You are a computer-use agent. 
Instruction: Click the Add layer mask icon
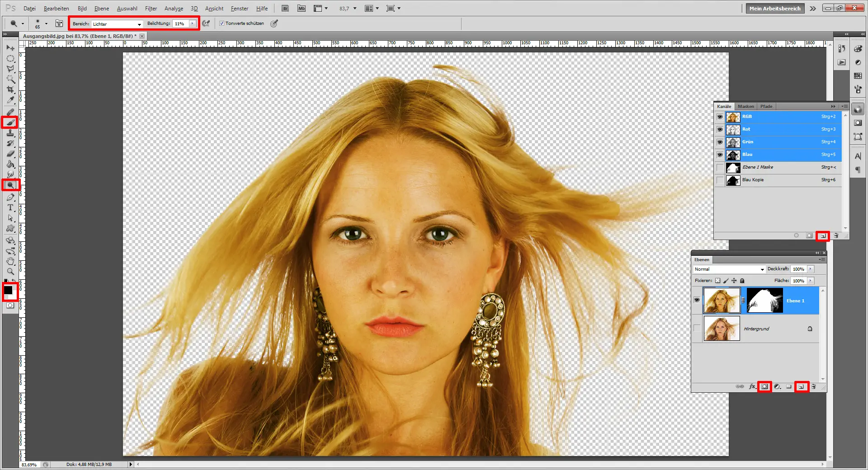click(764, 387)
